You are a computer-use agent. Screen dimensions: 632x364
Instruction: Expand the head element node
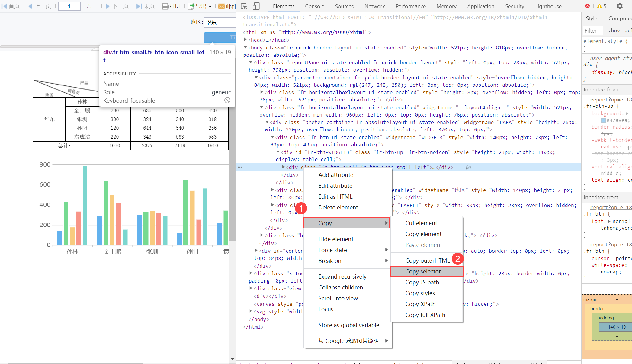[x=245, y=40]
